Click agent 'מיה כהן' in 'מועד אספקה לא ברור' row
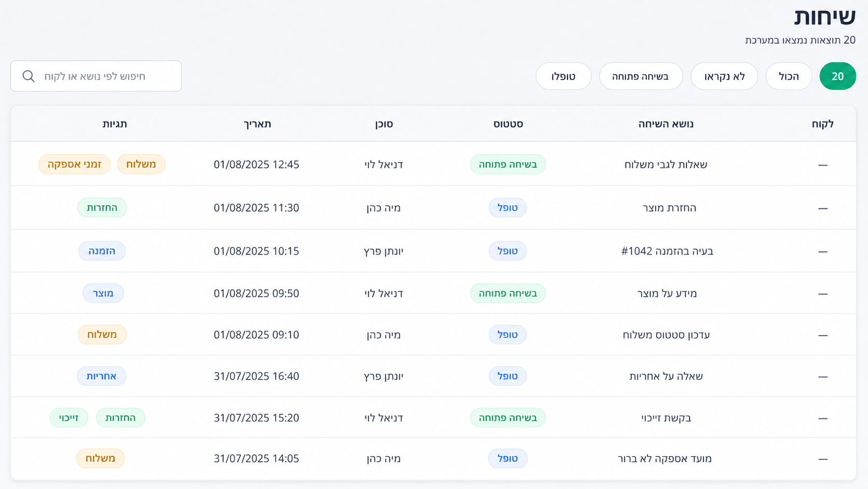Screen dimensions: 868x489 pos(384,458)
